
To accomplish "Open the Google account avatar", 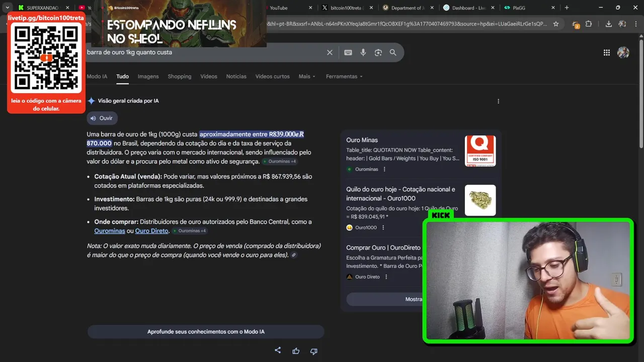I will pyautogui.click(x=623, y=52).
